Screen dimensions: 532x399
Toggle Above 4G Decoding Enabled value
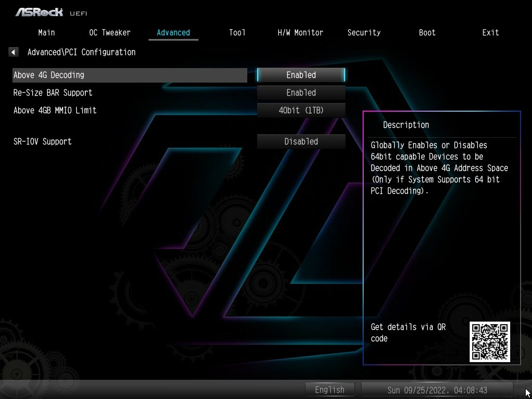[x=301, y=75]
